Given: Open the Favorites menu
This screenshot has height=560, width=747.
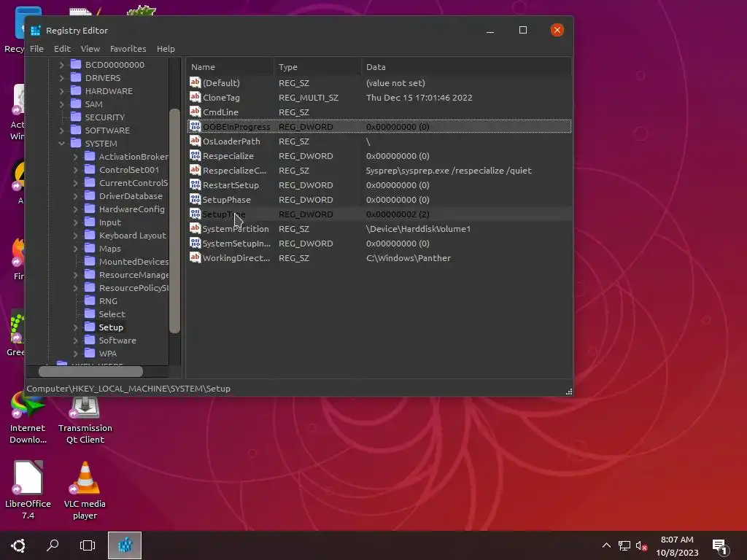Looking at the screenshot, I should 128,49.
